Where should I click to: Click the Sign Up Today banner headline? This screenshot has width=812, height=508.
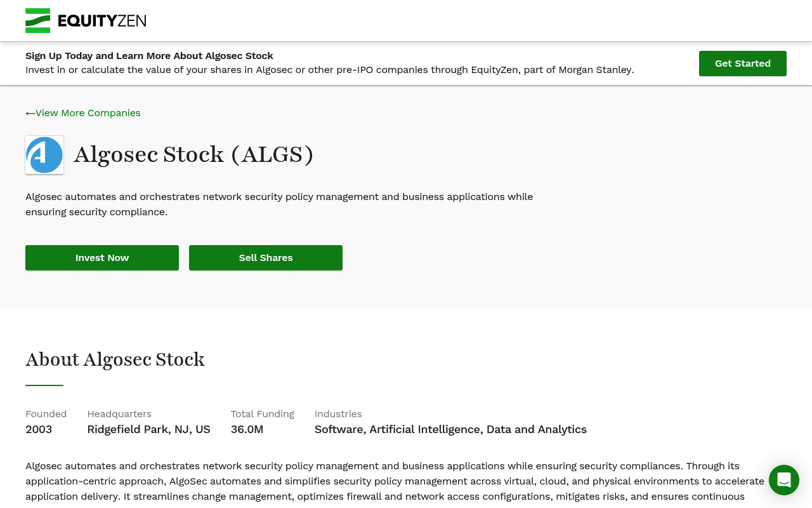(149, 56)
